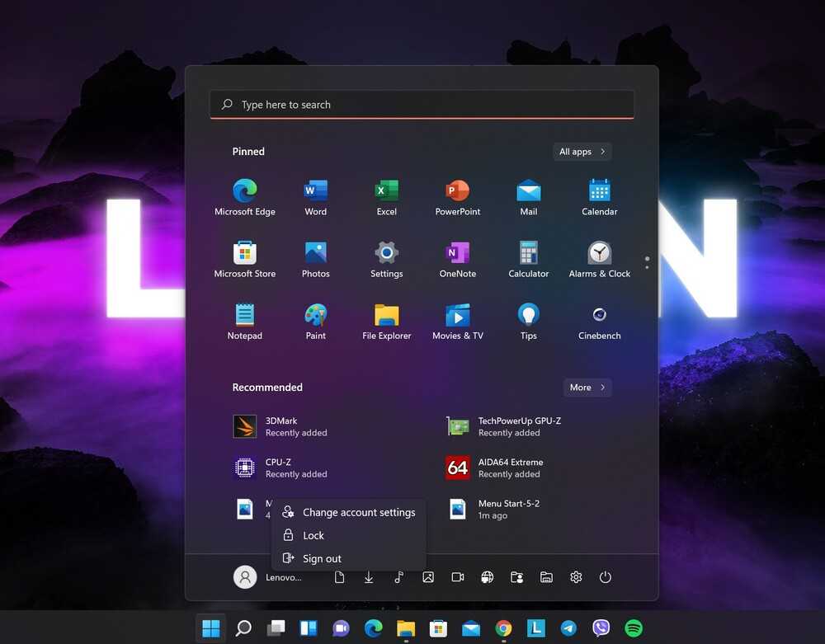Open the Music folder shortcut in Start footer
This screenshot has width=825, height=644.
[398, 577]
